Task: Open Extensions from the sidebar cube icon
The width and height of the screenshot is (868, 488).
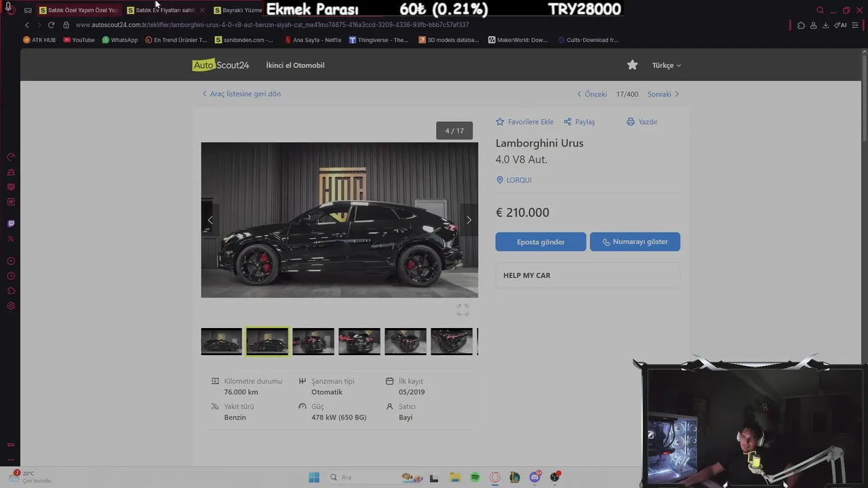Action: [x=11, y=291]
